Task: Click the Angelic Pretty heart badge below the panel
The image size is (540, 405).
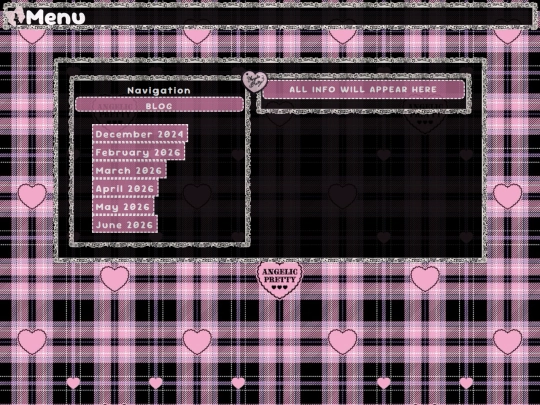Action: tap(280, 279)
